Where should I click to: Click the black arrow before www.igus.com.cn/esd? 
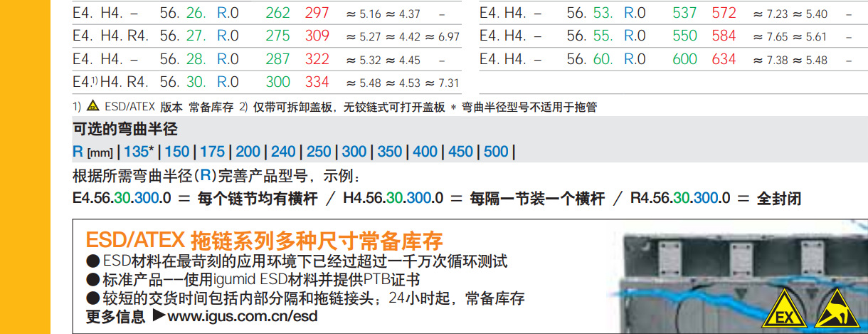pos(157,315)
